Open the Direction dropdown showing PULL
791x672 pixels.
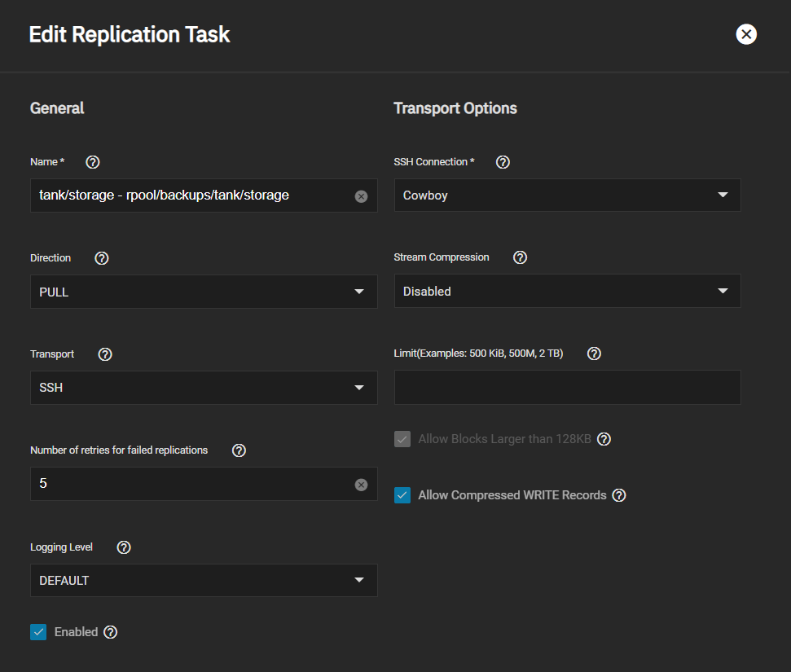tap(204, 292)
